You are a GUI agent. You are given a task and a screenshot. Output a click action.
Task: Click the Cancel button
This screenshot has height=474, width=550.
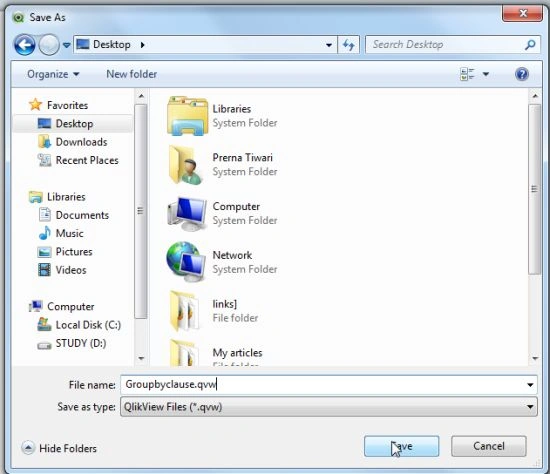coord(489,446)
